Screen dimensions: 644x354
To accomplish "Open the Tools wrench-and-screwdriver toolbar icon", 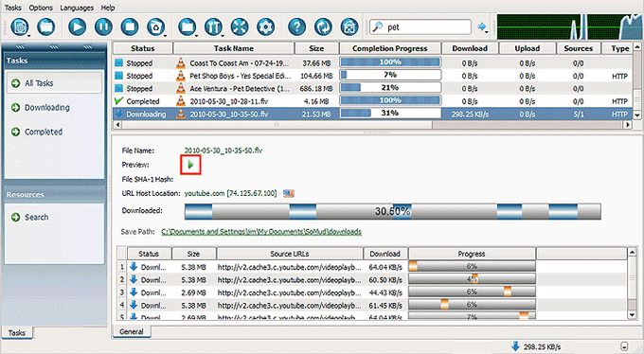I will point(213,27).
